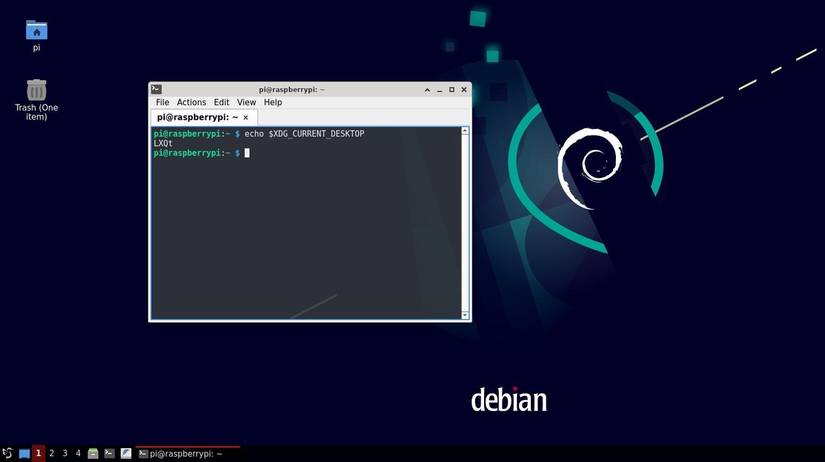Click the terminal vertical scrollbar track
Screen dimensions: 825x462
[x=465, y=223]
